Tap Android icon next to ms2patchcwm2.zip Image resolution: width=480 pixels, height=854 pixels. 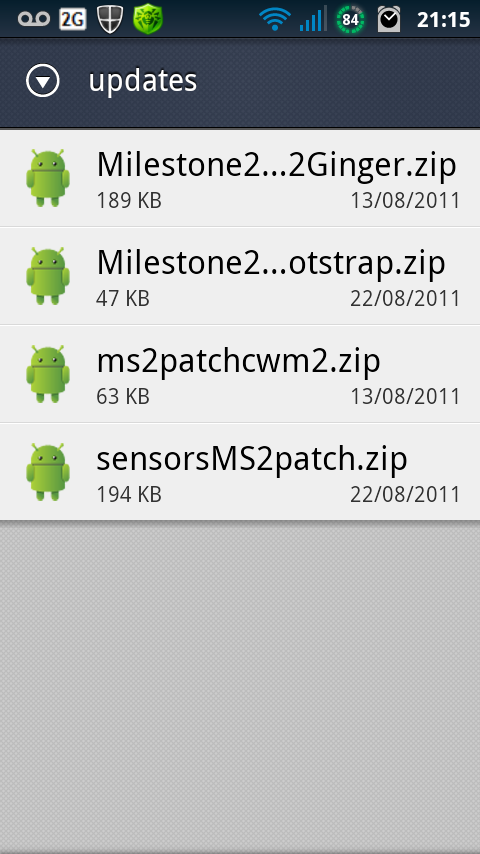(48, 374)
